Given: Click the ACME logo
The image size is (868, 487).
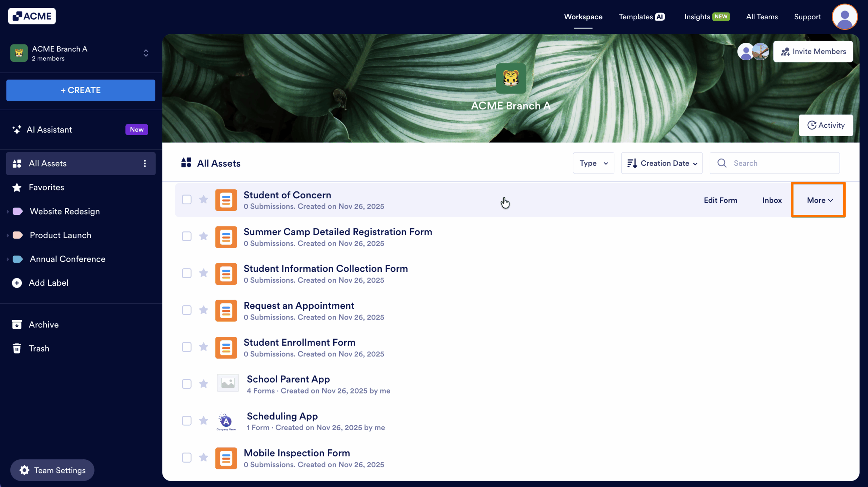Looking at the screenshot, I should tap(32, 16).
